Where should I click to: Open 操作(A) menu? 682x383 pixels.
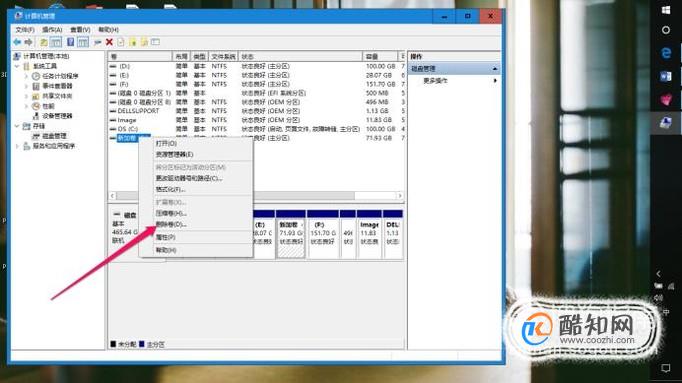[x=52, y=30]
